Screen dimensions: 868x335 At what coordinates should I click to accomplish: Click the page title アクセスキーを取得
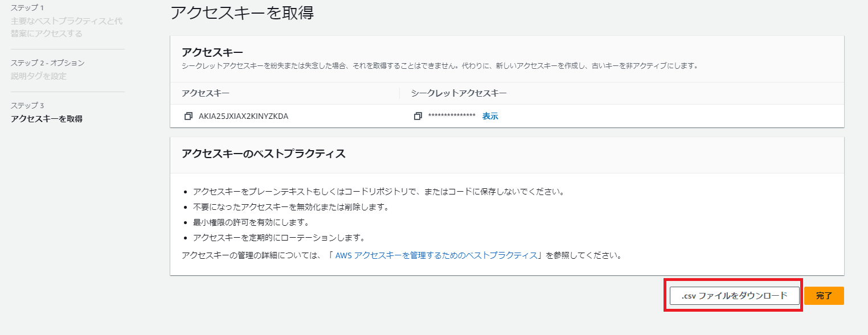[242, 13]
